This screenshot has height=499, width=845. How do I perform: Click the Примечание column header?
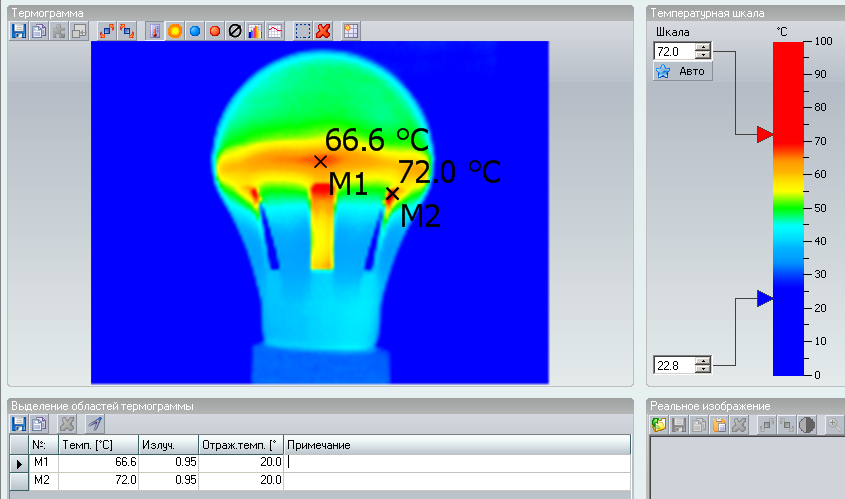457,445
